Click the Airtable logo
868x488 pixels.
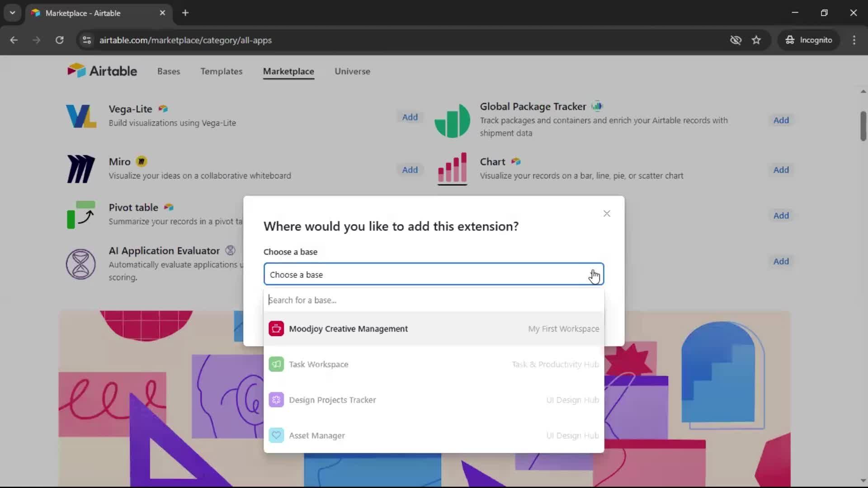102,71
